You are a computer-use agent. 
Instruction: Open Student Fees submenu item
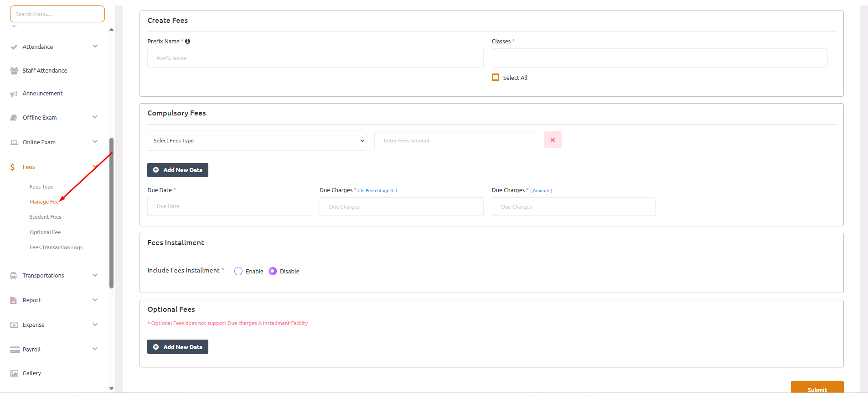coord(45,217)
